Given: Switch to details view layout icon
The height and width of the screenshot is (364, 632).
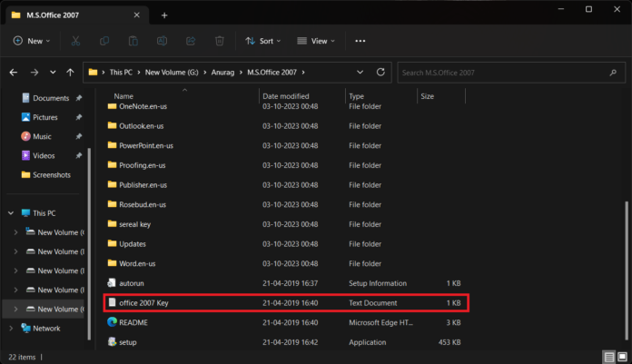Looking at the screenshot, I should pos(607,357).
